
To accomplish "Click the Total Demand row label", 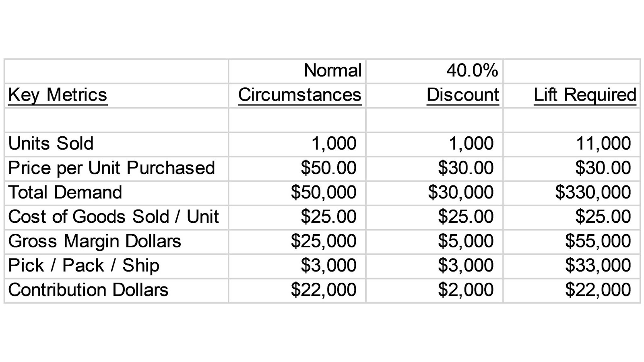I will [x=65, y=192].
